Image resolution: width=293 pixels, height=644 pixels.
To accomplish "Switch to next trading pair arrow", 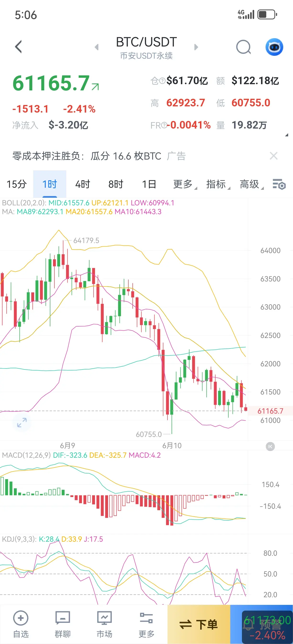I will [196, 47].
